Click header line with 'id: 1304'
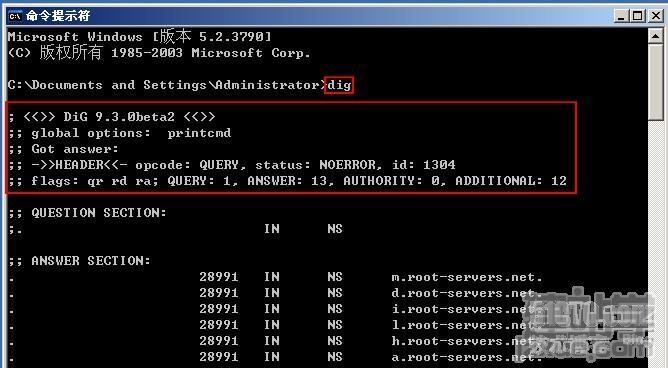The image size is (668, 368). (232, 165)
